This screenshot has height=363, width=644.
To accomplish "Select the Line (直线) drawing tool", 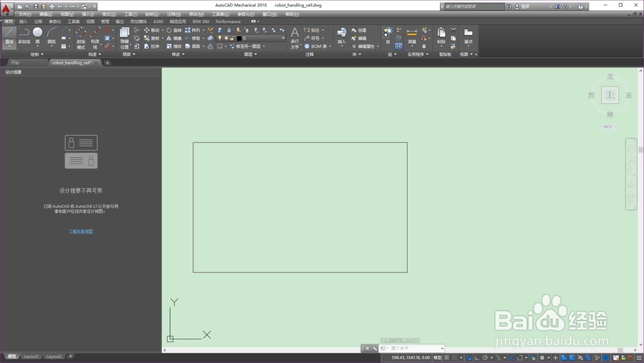I will [9, 37].
